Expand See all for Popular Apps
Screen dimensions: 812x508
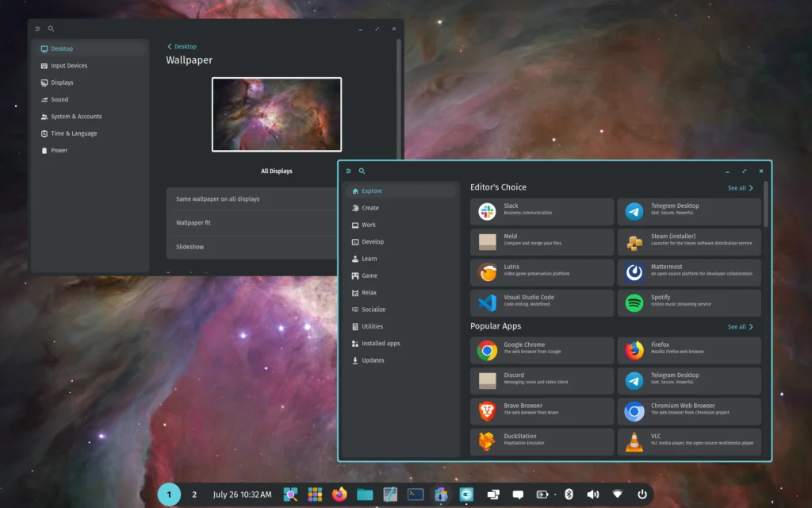[740, 327]
